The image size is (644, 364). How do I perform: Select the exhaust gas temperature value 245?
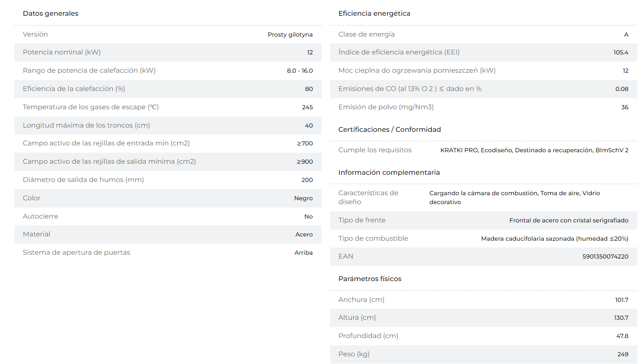[308, 107]
